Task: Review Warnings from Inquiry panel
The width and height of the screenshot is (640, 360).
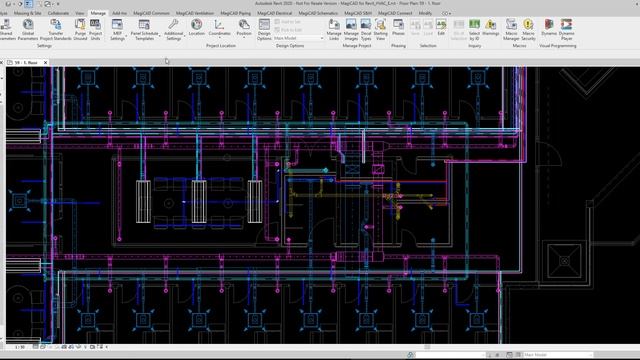Action: coord(491,27)
